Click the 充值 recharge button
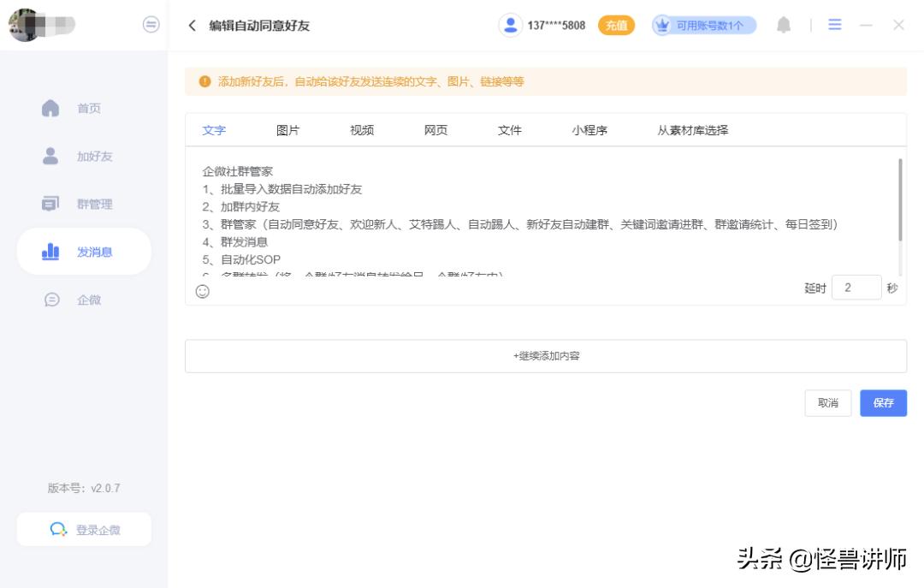This screenshot has height=588, width=924. [x=615, y=25]
